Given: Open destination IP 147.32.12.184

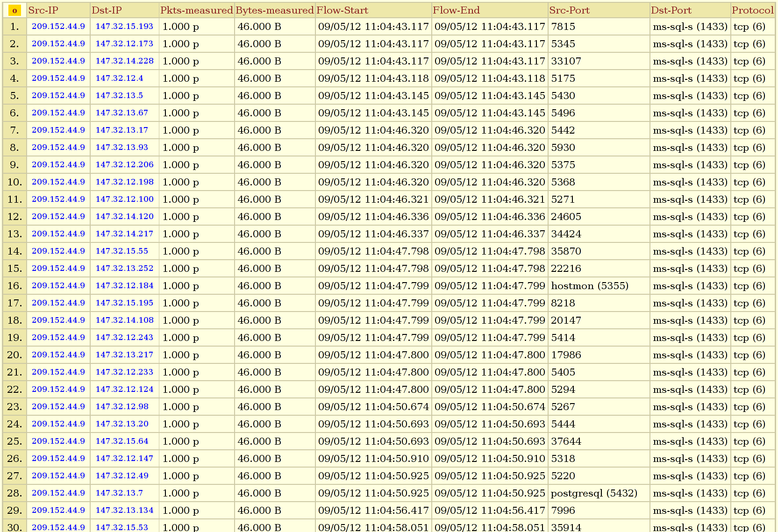Looking at the screenshot, I should pos(124,285).
